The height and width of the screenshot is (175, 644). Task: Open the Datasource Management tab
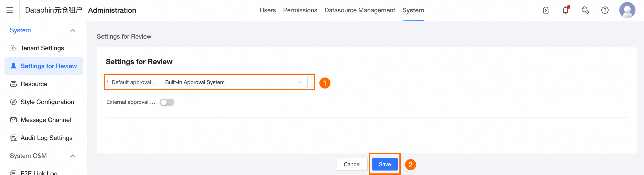(x=359, y=10)
